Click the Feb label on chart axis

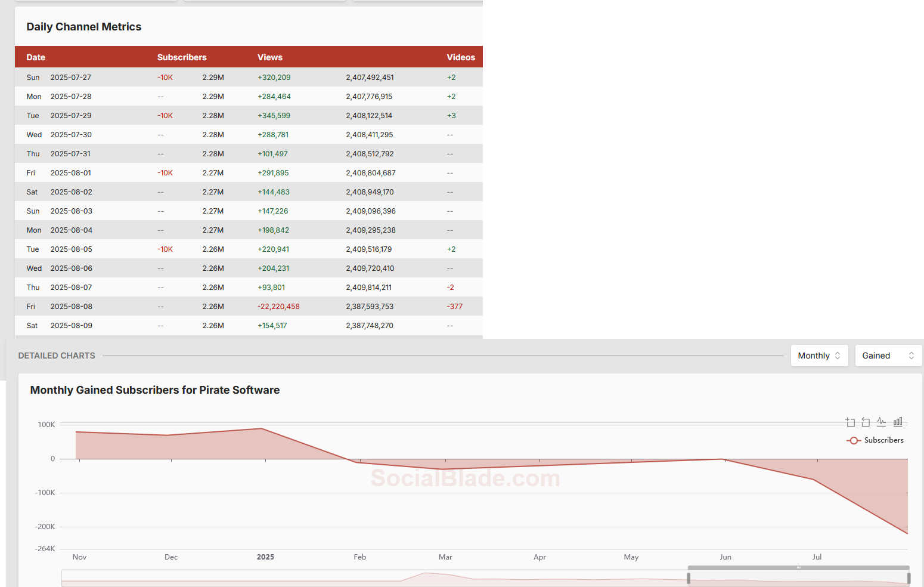pyautogui.click(x=360, y=557)
